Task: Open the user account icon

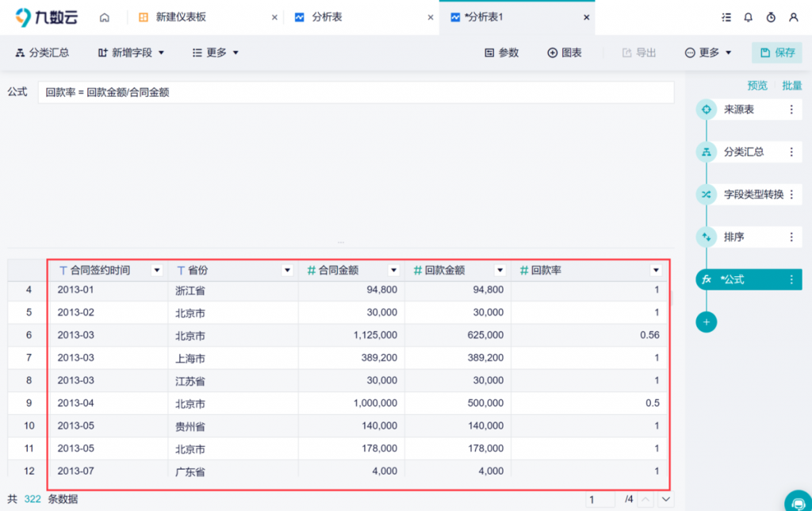Action: point(793,17)
